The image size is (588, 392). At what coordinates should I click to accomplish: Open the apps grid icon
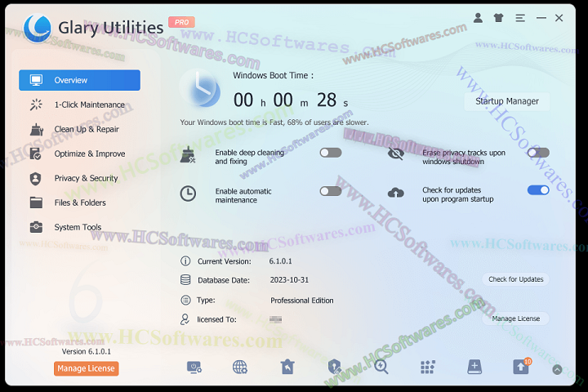[427, 367]
